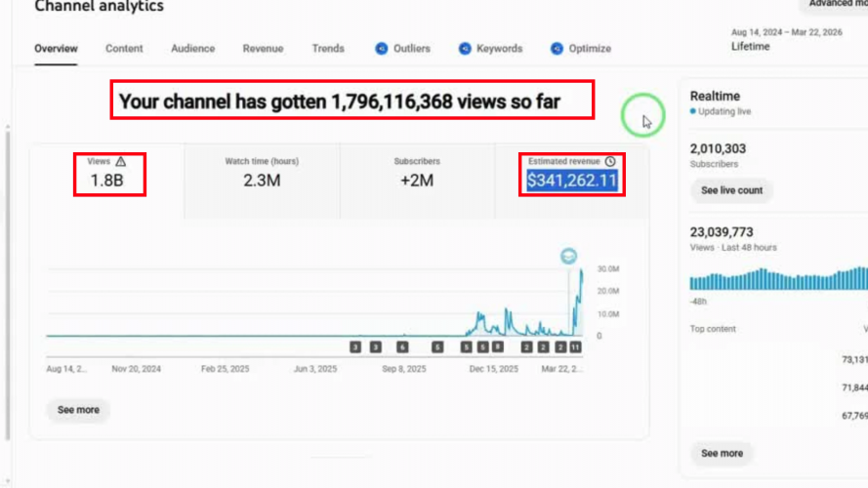Click the Keywords tab's blue extension icon
The image size is (868, 488).
(466, 49)
